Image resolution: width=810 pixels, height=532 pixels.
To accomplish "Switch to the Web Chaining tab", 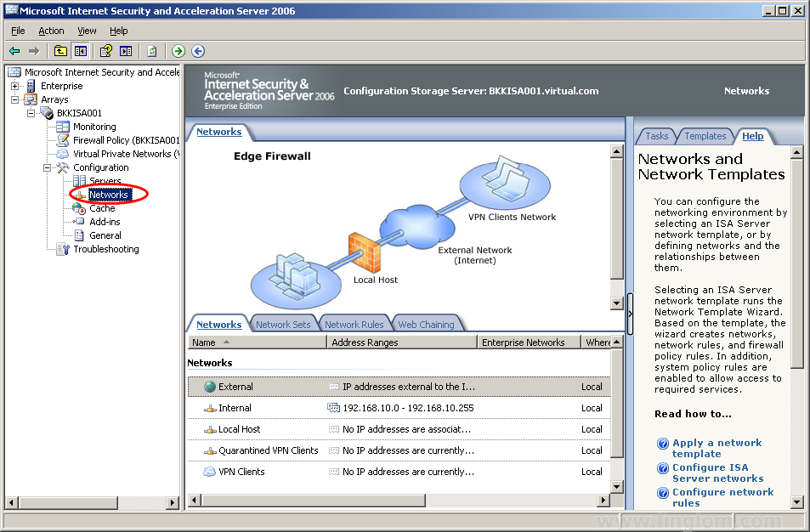I will pos(426,325).
